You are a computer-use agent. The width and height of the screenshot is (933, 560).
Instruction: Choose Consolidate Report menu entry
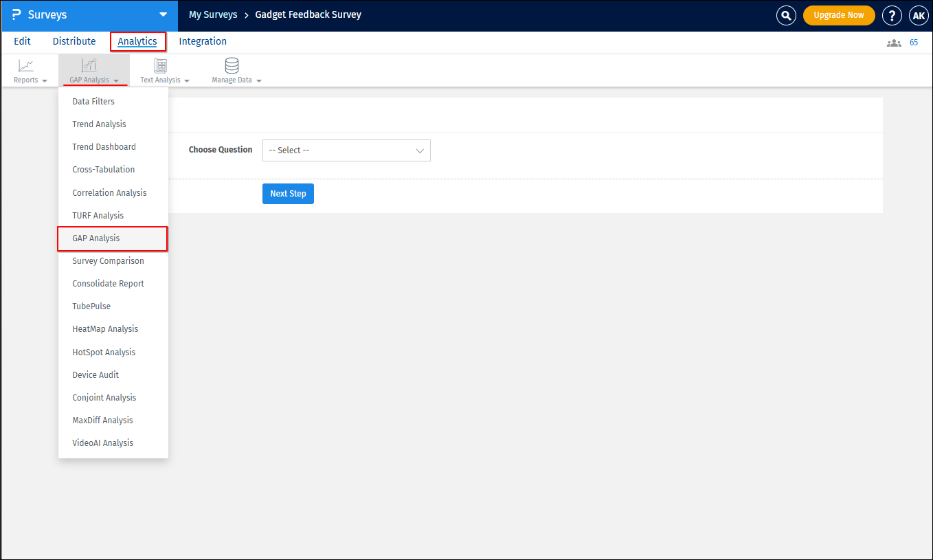click(x=113, y=284)
